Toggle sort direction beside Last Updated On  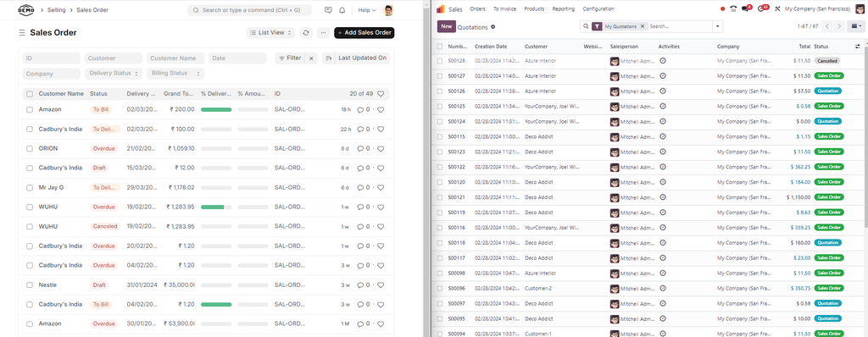point(328,58)
